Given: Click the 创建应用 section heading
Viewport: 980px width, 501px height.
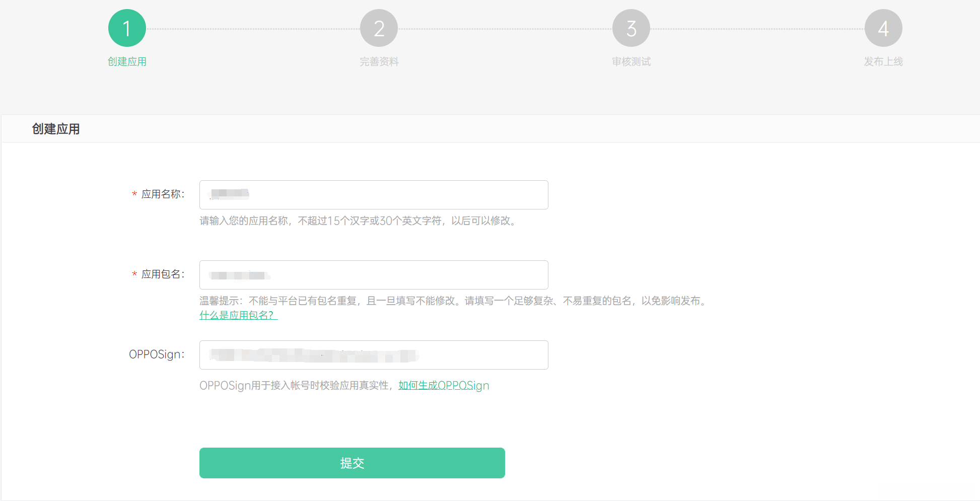Looking at the screenshot, I should 55,128.
